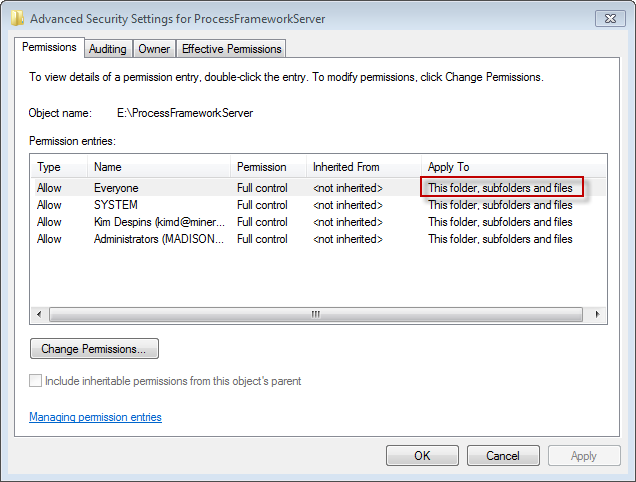Click the folder icon in title bar
The height and width of the screenshot is (482, 636).
pyautogui.click(x=18, y=18)
